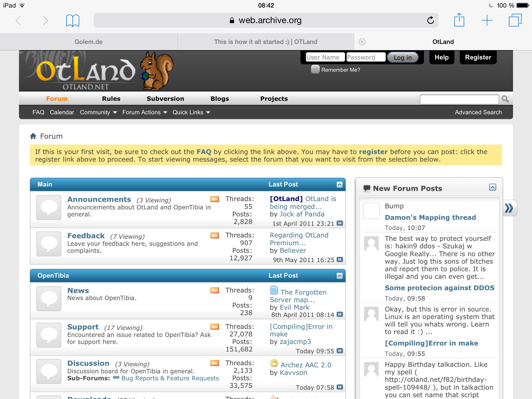Open Damon's Mapping thread link
Image resolution: width=532 pixels, height=399 pixels.
point(430,217)
